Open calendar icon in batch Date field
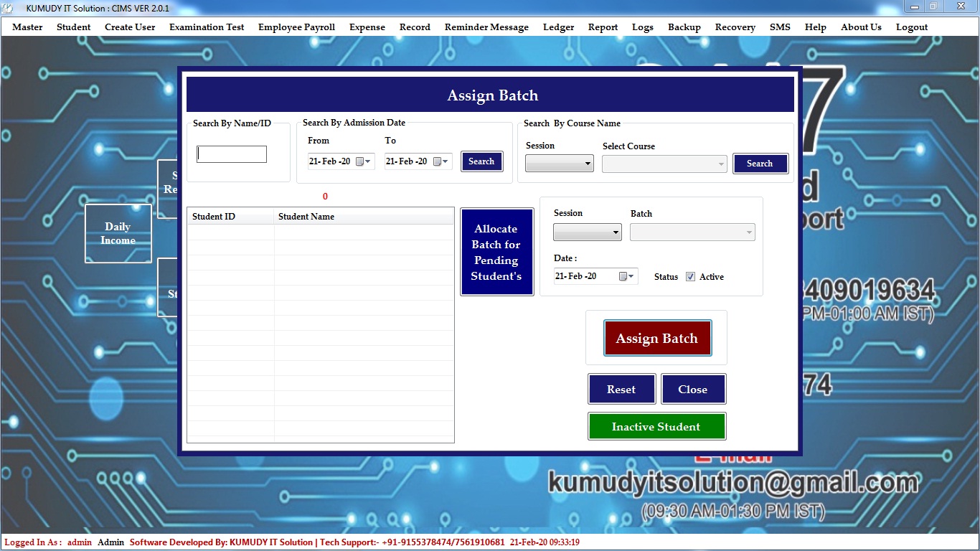 624,276
